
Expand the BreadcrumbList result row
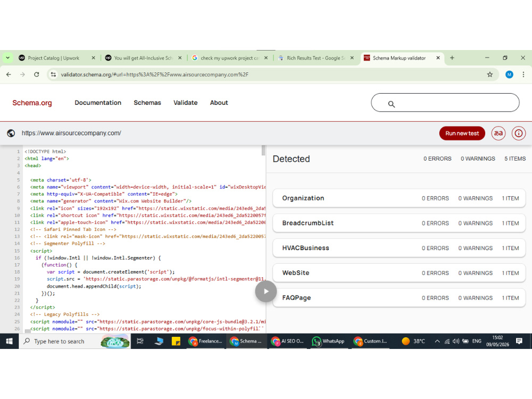coord(399,223)
